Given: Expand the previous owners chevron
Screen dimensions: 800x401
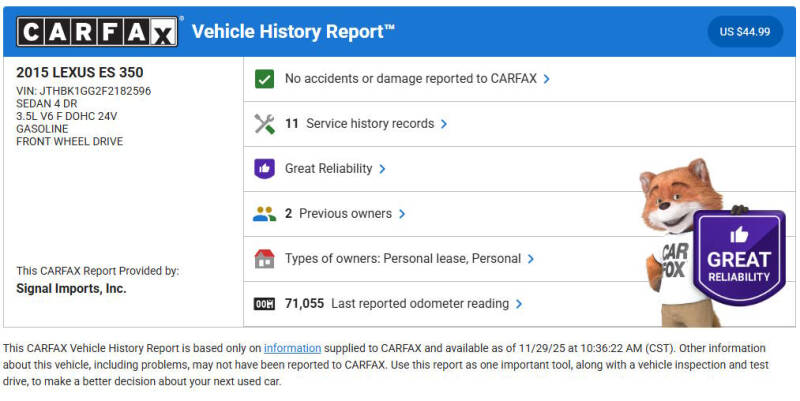Looking at the screenshot, I should pos(402,214).
